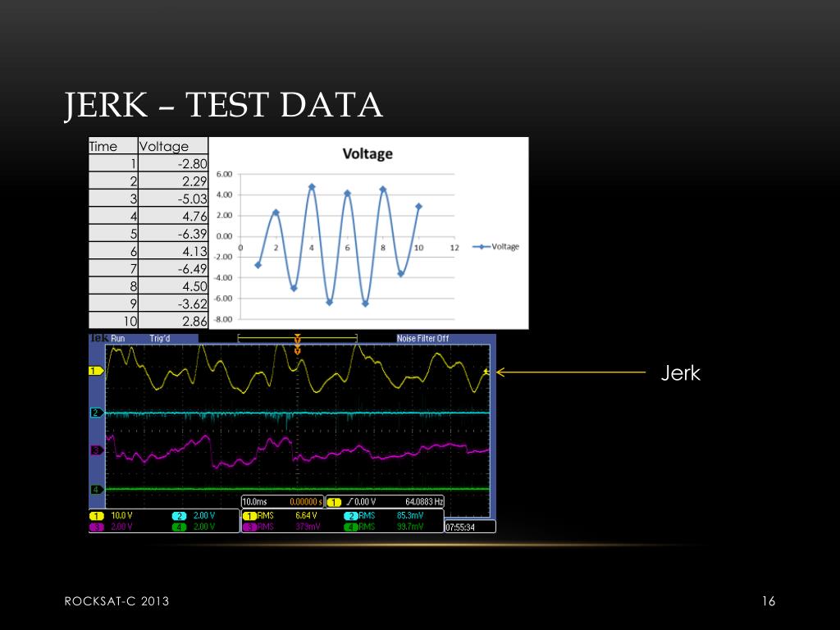Select the 'Voltage' column header in the table

tap(173, 146)
